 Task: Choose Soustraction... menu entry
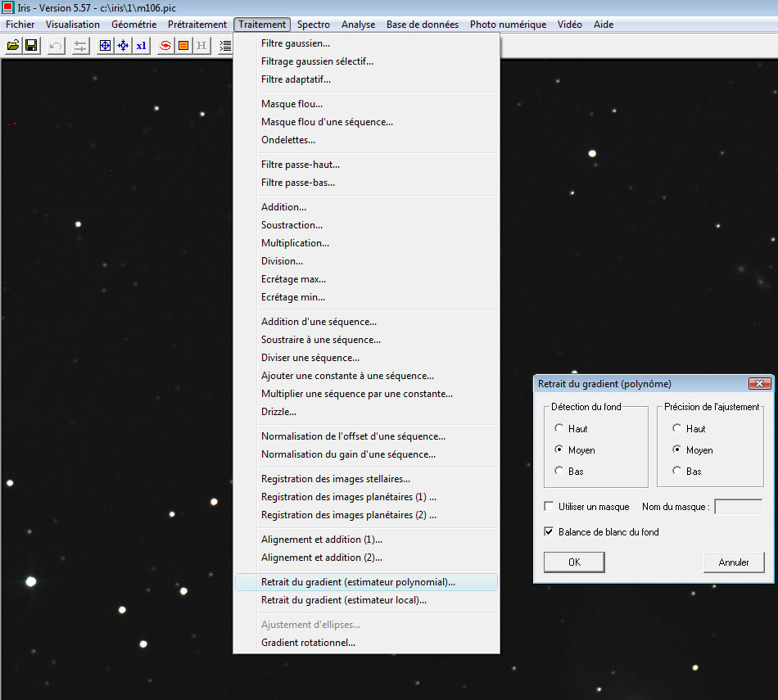tap(366, 224)
